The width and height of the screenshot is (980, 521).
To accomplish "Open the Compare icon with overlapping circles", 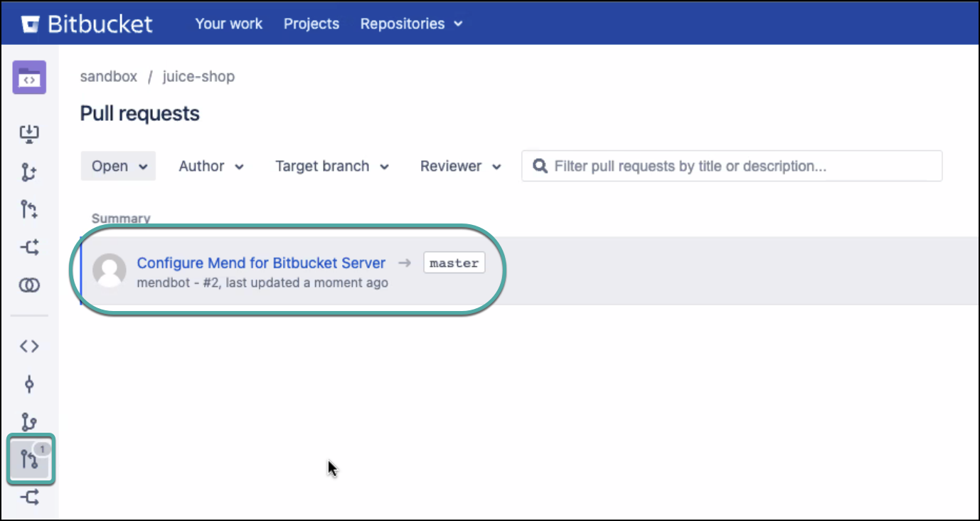I will (x=29, y=285).
